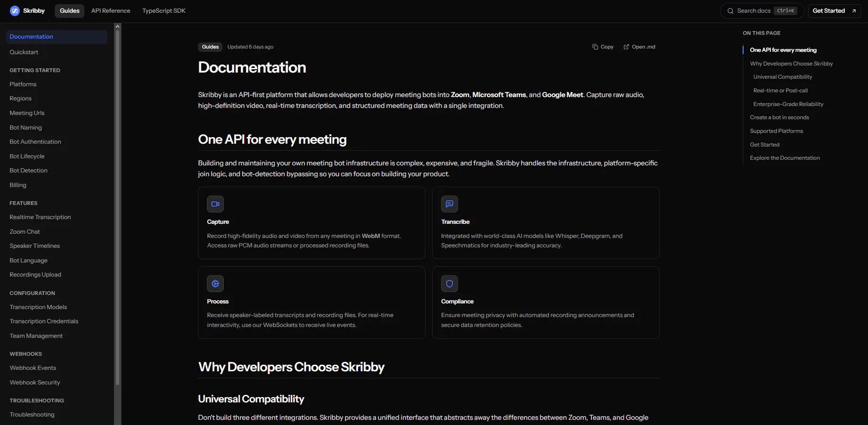Click the Guides breadcrumb badge
Screen dimensions: 868x425
[210, 47]
